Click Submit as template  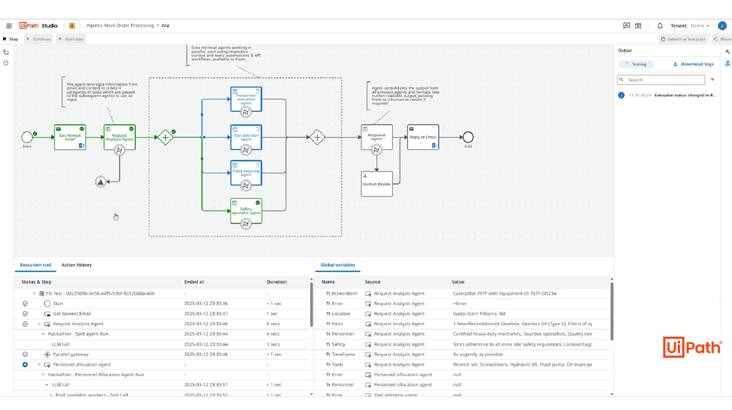pyautogui.click(x=683, y=39)
